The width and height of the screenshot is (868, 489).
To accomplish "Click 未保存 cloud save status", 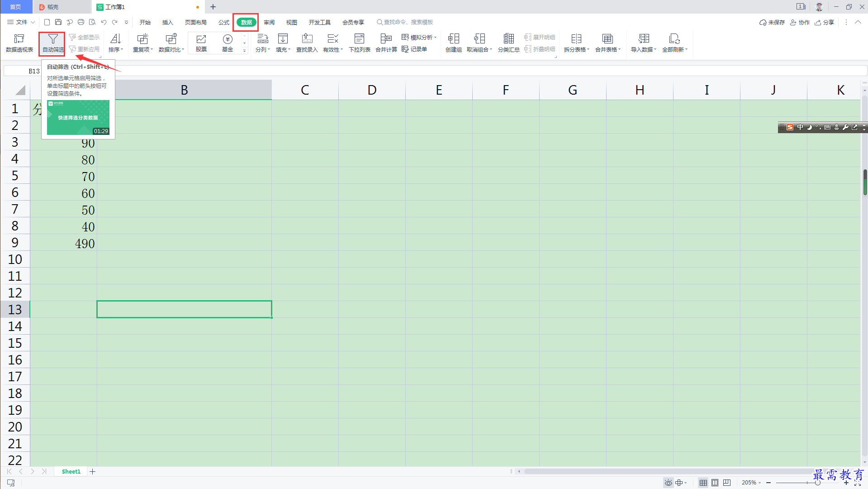I will click(772, 22).
